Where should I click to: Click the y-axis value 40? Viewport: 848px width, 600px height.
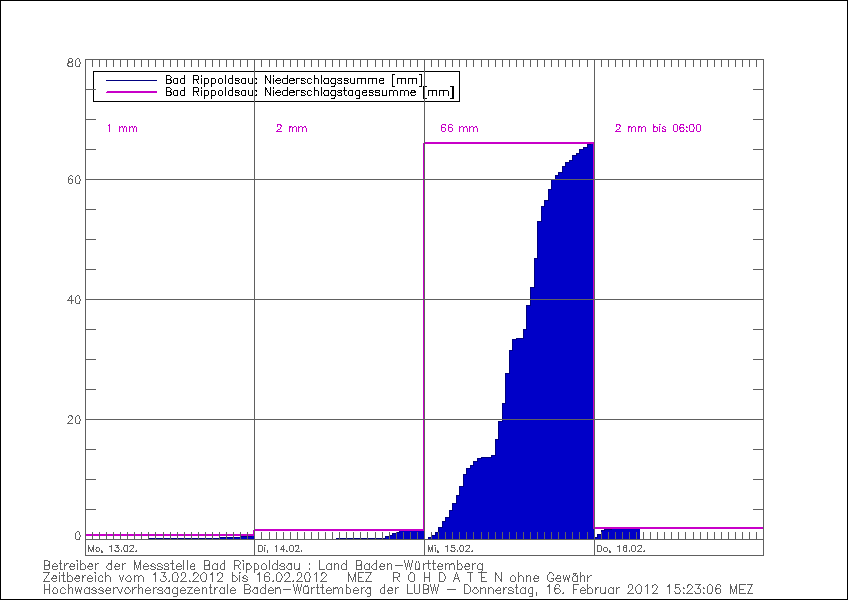pos(74,300)
